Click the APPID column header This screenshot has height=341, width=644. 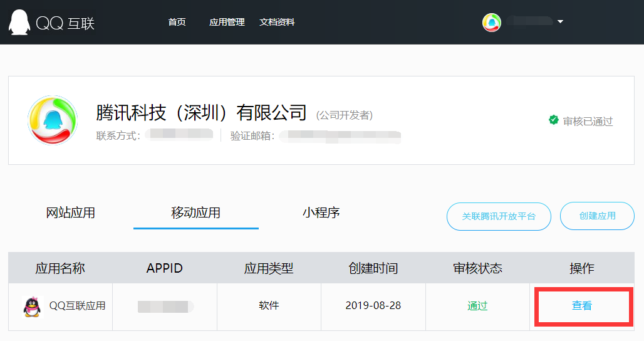tap(164, 268)
